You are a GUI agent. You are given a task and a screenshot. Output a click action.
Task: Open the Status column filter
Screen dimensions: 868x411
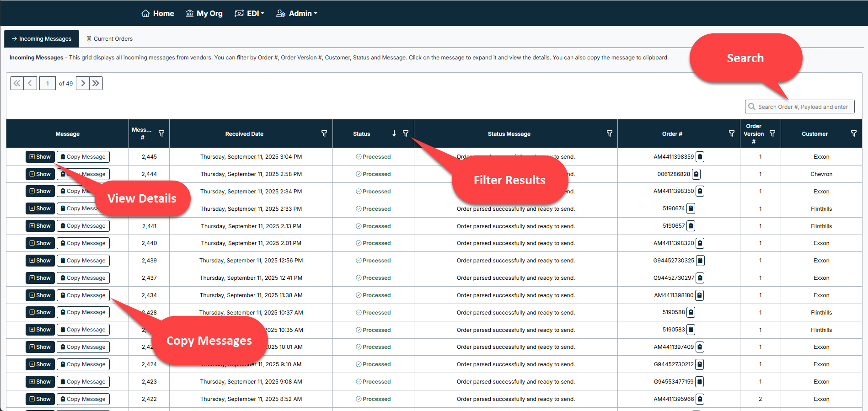pyautogui.click(x=406, y=133)
